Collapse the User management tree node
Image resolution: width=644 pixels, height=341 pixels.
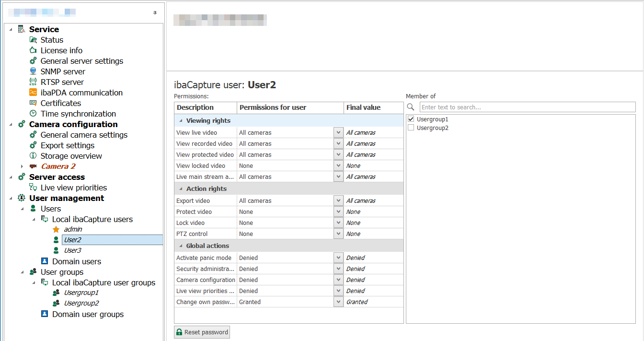11,198
